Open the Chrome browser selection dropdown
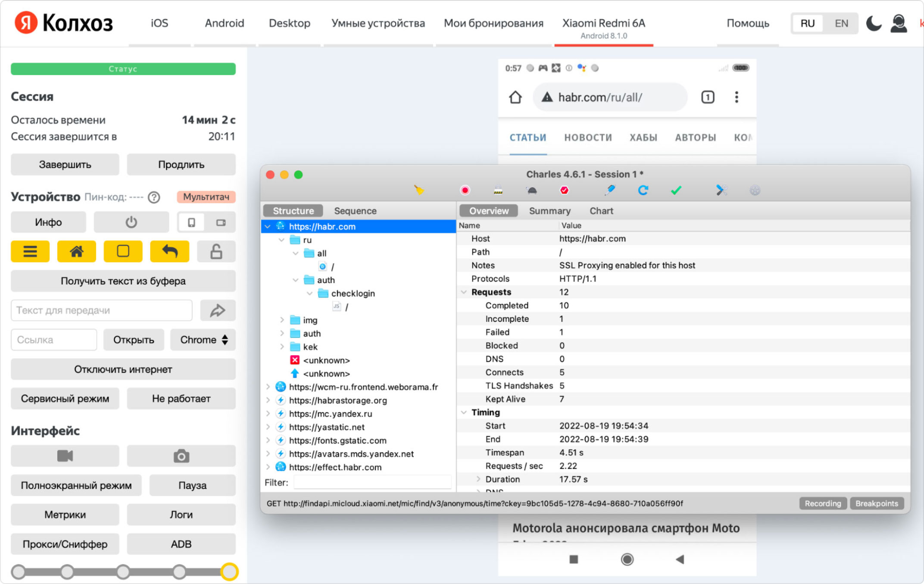This screenshot has height=584, width=924. pyautogui.click(x=203, y=340)
